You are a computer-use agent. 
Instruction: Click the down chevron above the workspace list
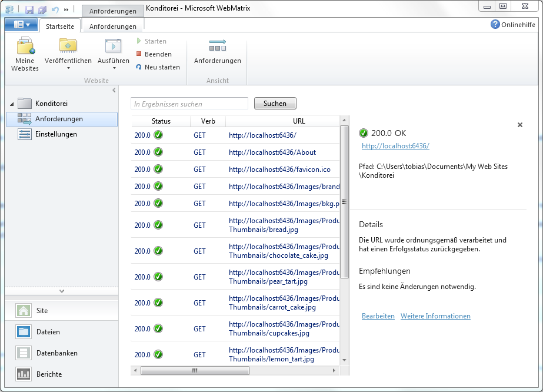[x=62, y=291]
